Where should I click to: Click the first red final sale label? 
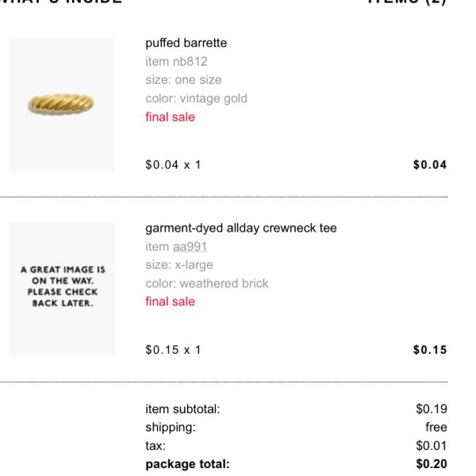pyautogui.click(x=170, y=117)
